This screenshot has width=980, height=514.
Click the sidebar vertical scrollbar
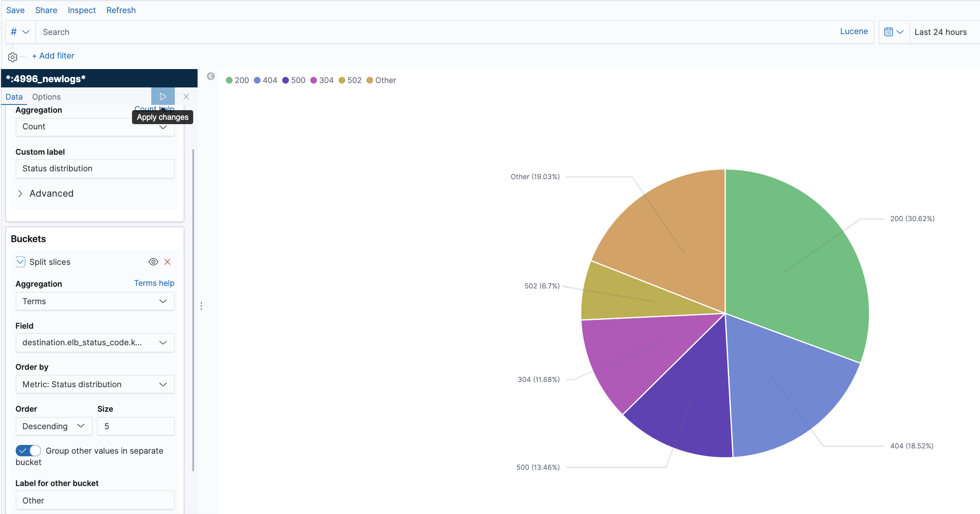click(x=193, y=310)
